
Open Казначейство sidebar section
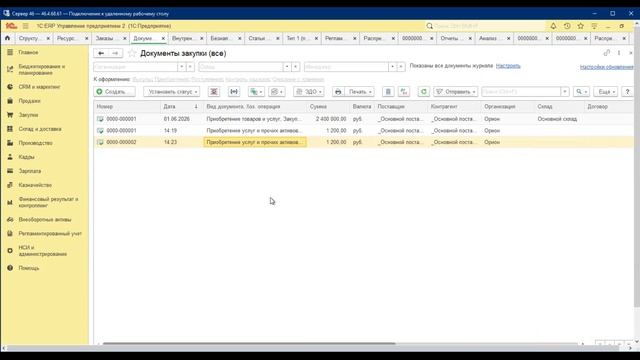click(35, 185)
